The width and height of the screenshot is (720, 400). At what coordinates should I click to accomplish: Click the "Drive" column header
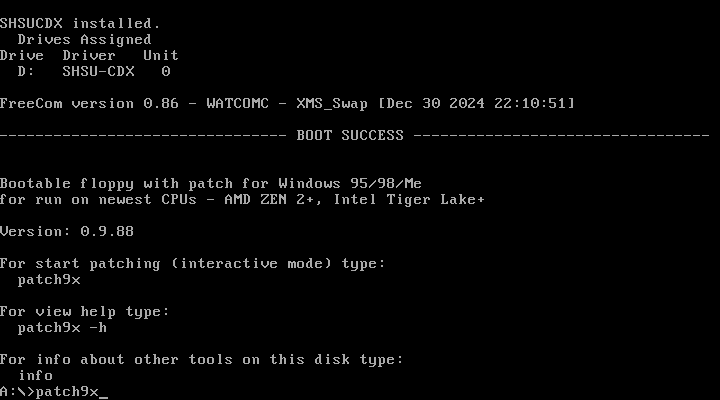(22, 55)
